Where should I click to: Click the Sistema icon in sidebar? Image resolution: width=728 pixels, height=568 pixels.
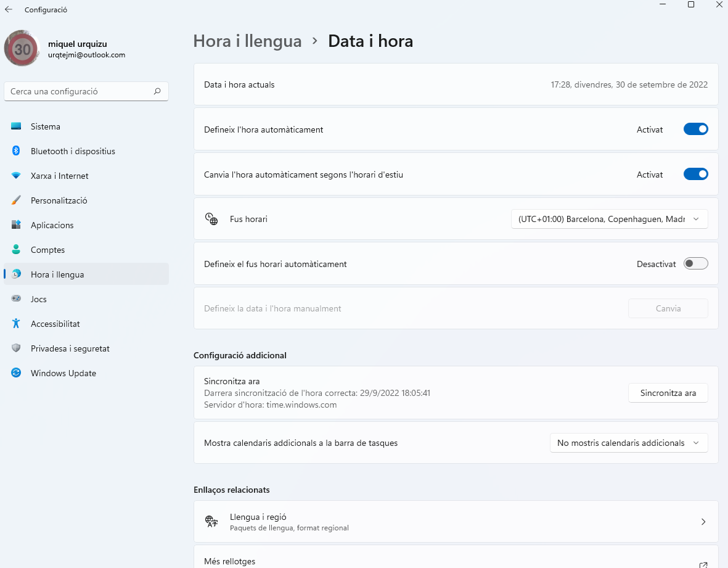tap(17, 126)
